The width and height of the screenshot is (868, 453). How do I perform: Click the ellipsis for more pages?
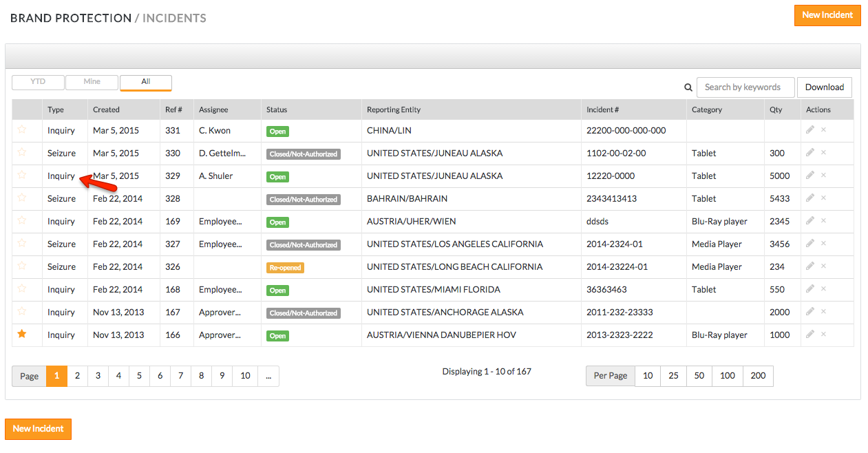268,376
